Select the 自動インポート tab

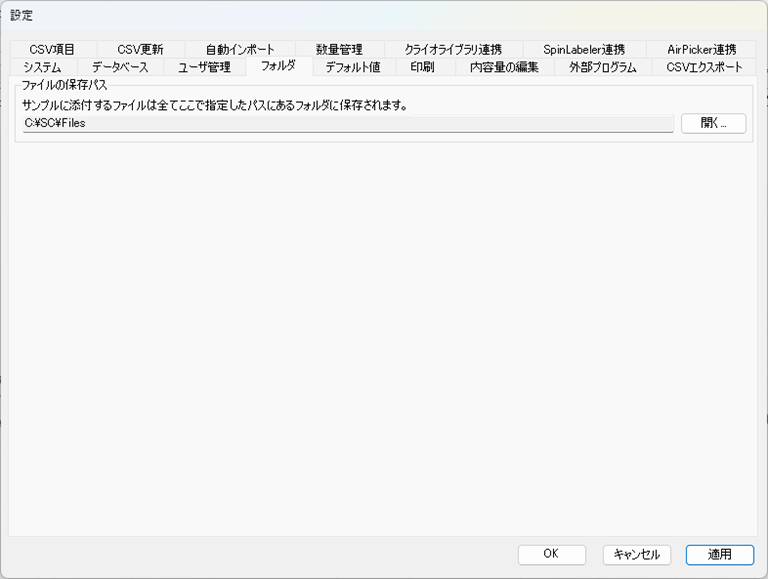(x=240, y=49)
